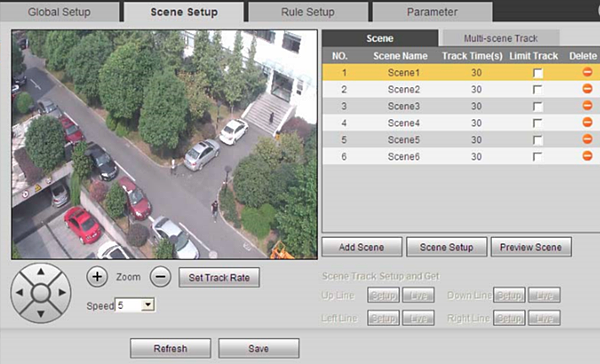The image size is (600, 364).
Task: Select the Scene Setup tab
Action: tap(184, 12)
